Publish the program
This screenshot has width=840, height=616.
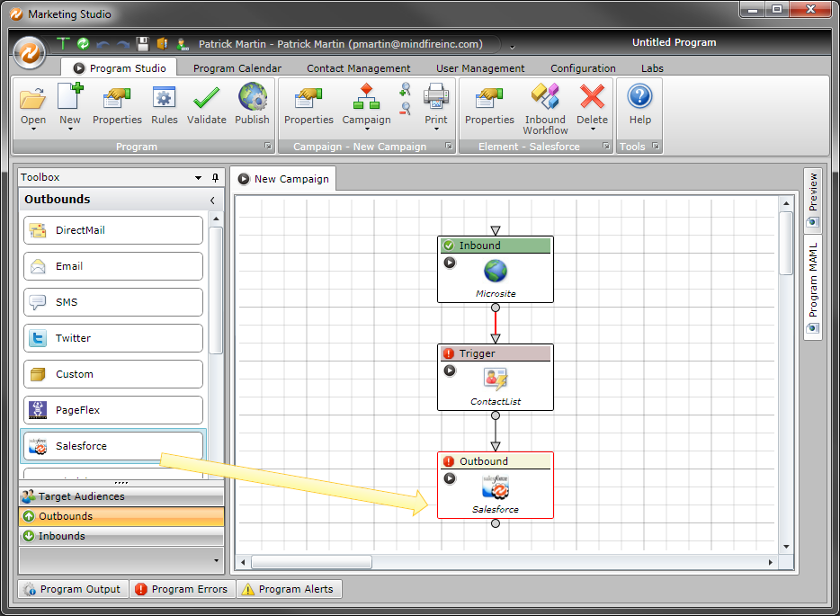coord(252,104)
